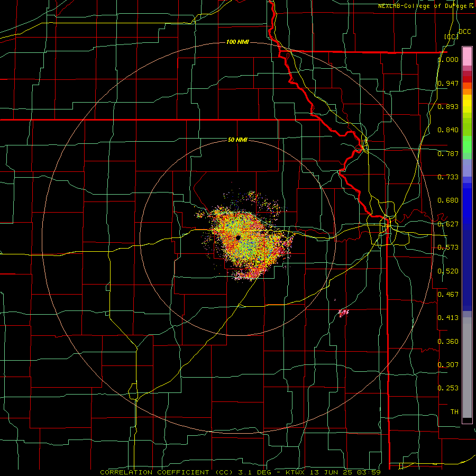
Task: Click the 0.253 legend value
Action: [x=448, y=388]
